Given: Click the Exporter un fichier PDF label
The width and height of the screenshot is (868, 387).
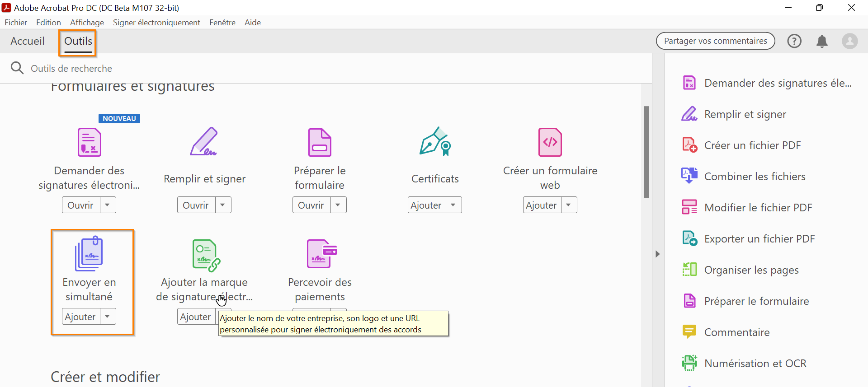Looking at the screenshot, I should 759,239.
